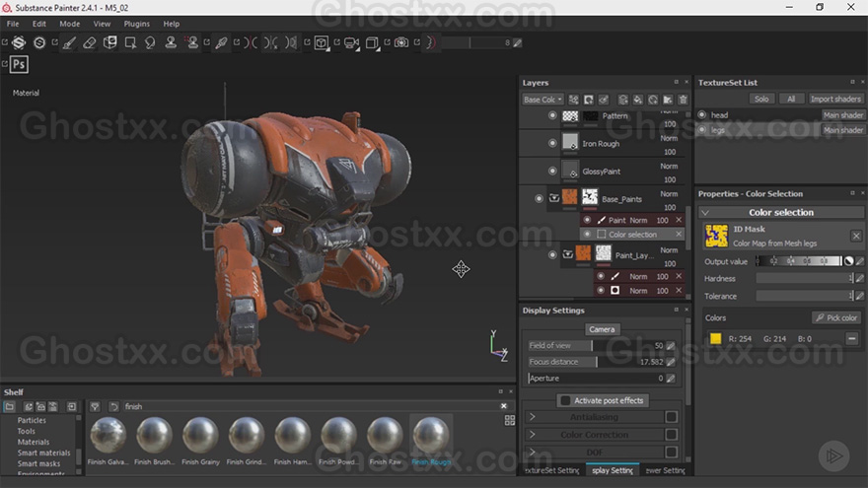Open the Mode menu
868x488 pixels.
70,24
